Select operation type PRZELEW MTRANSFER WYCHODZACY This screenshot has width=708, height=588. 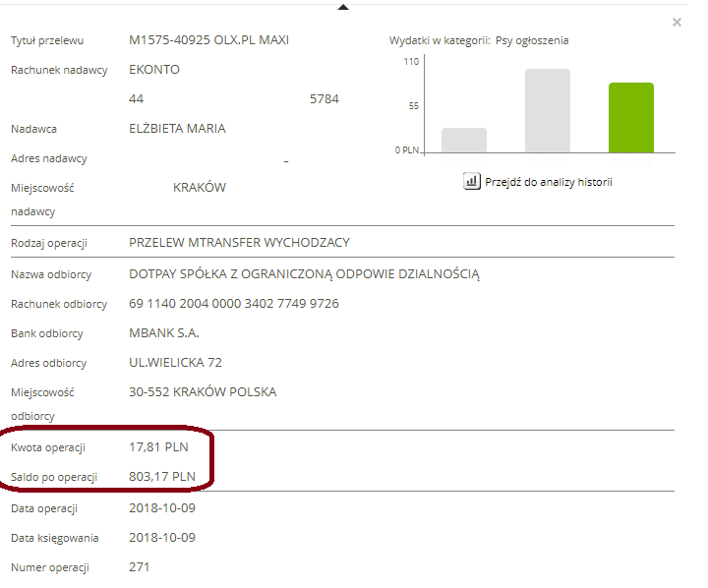coord(239,243)
